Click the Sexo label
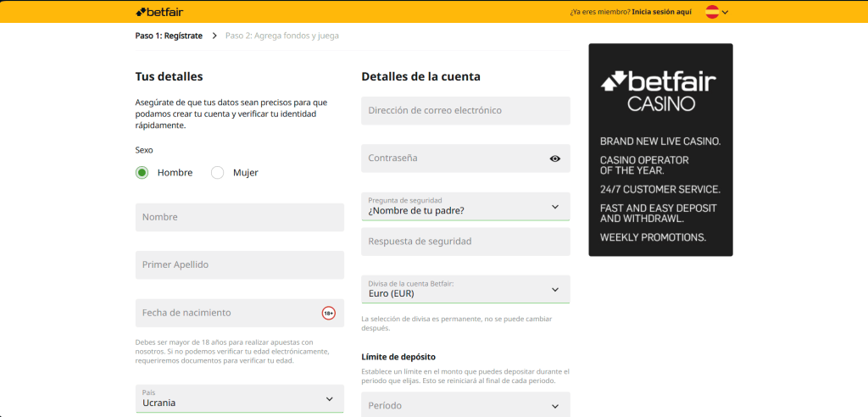The image size is (868, 417). [144, 150]
